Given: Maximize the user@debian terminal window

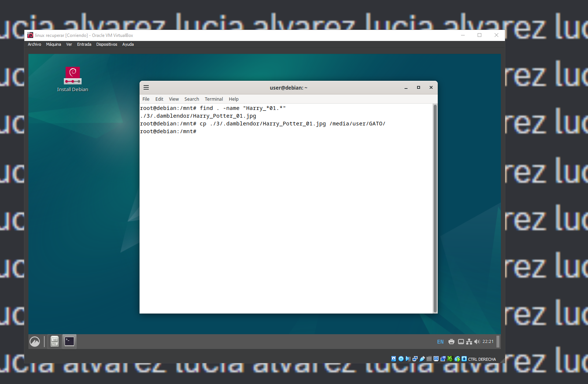Looking at the screenshot, I should [x=419, y=87].
